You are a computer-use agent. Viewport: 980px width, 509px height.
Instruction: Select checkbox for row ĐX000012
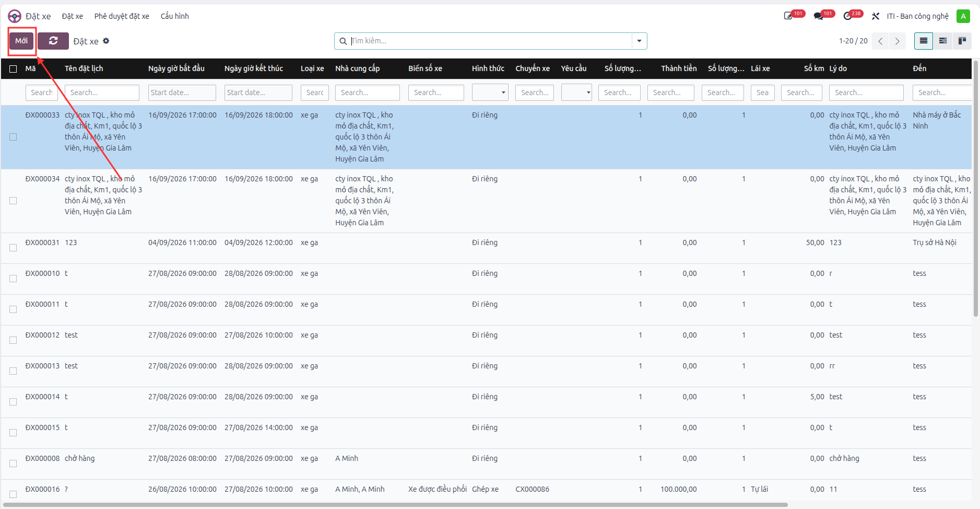tap(13, 340)
